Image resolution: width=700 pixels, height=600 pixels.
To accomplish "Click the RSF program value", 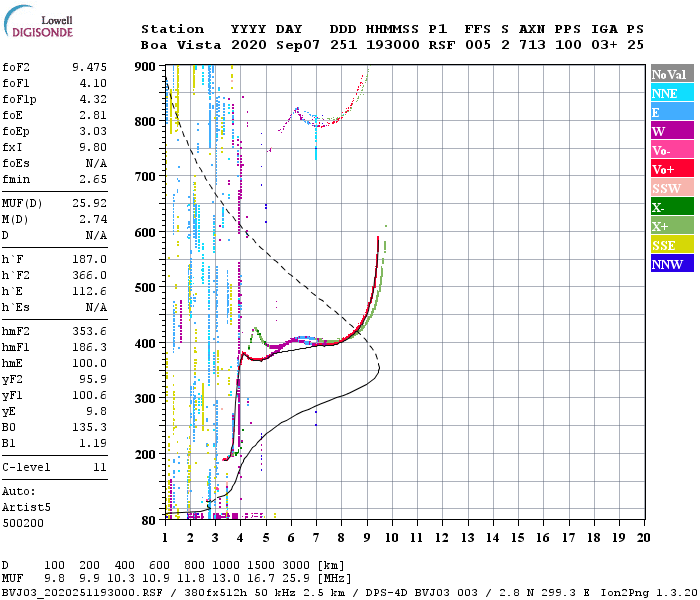I will (442, 45).
